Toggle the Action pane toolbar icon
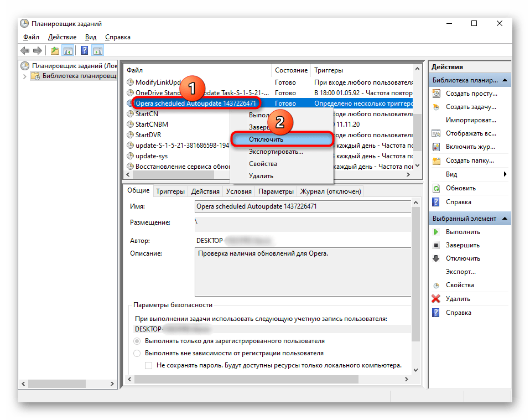 pos(98,51)
